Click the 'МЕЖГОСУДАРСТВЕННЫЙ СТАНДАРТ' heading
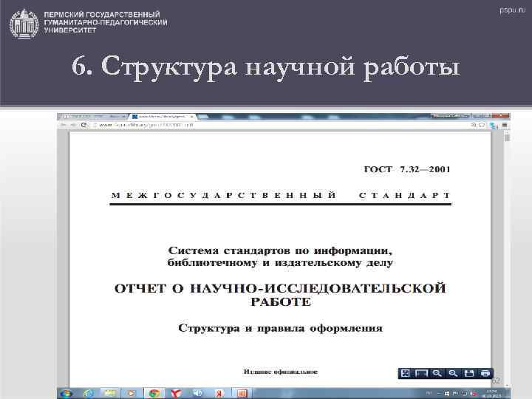The height and width of the screenshot is (399, 532). [x=281, y=195]
